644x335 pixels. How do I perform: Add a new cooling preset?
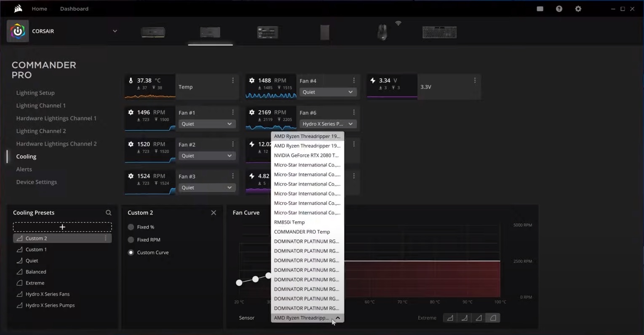click(62, 227)
